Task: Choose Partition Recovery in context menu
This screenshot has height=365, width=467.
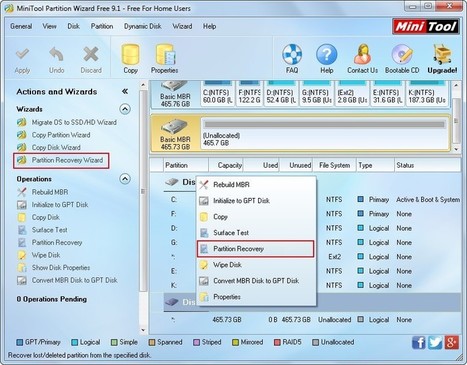Action: tap(256, 249)
